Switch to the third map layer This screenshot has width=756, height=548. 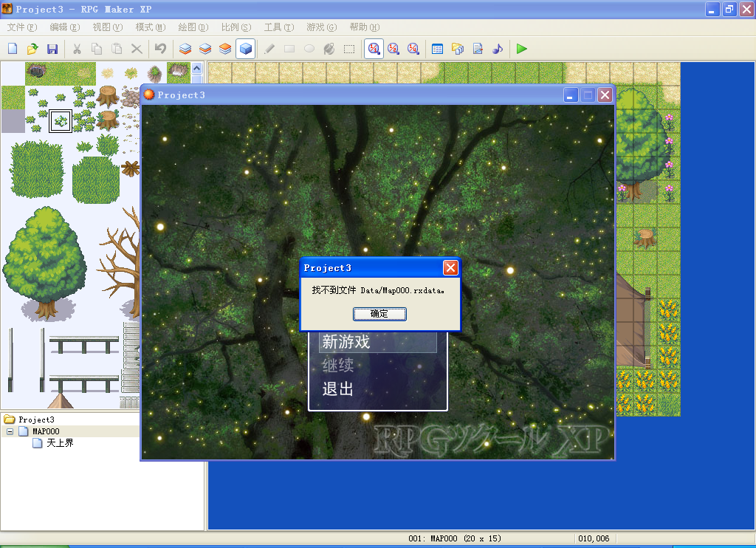click(x=225, y=49)
